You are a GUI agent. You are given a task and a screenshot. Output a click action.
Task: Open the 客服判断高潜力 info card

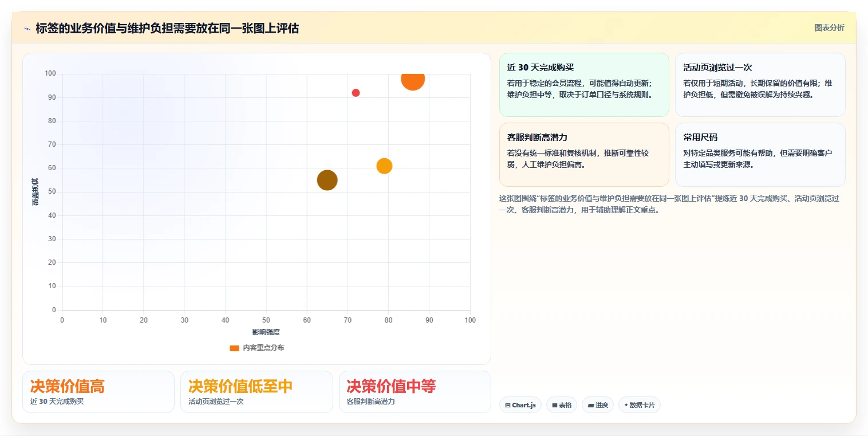(x=584, y=155)
